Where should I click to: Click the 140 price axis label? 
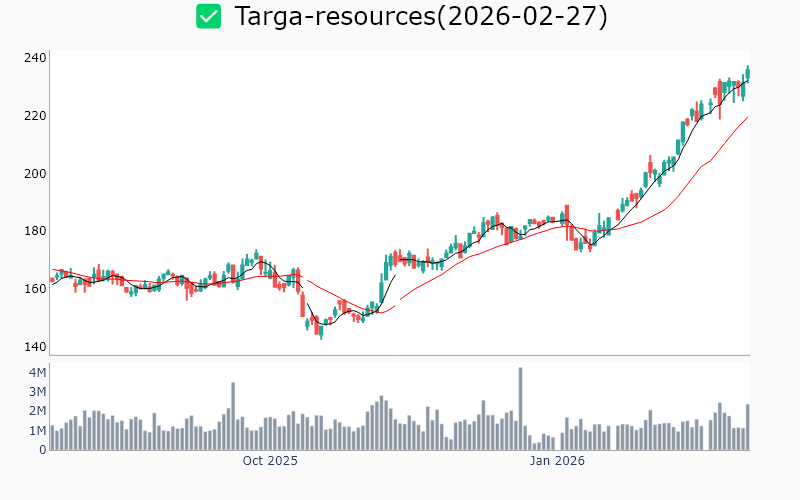point(36,347)
